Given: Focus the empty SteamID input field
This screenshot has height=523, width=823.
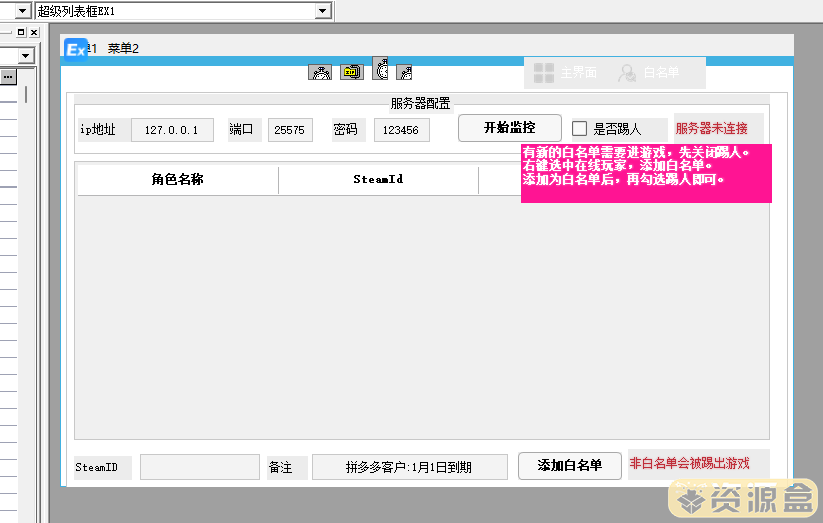Looking at the screenshot, I should 199,467.
